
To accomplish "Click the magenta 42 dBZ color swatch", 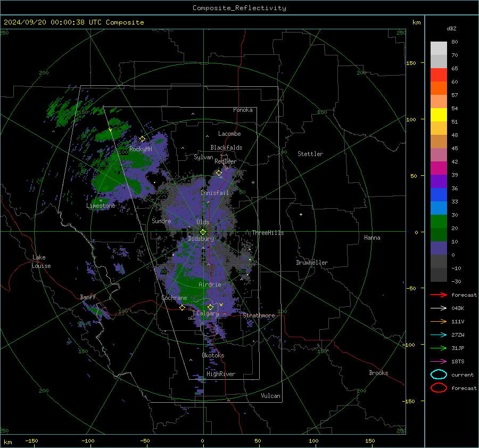I will click(439, 168).
